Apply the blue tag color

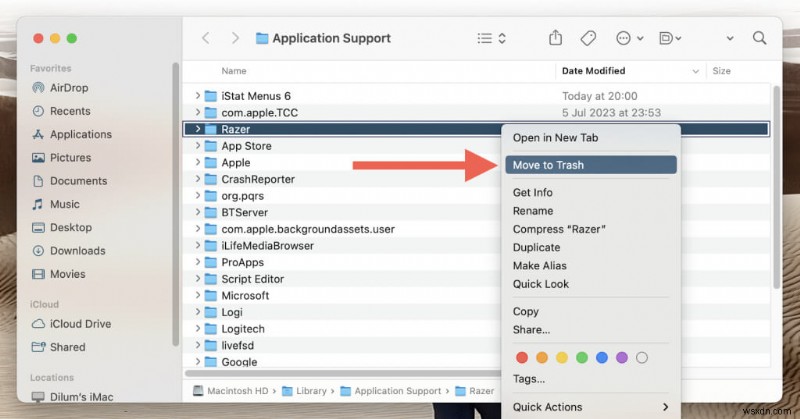(x=602, y=358)
